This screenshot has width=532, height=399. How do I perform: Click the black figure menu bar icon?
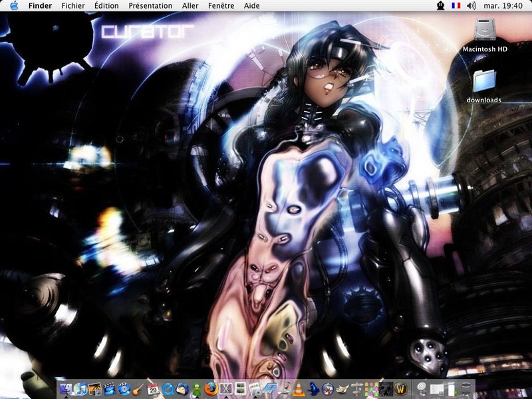(x=440, y=5)
